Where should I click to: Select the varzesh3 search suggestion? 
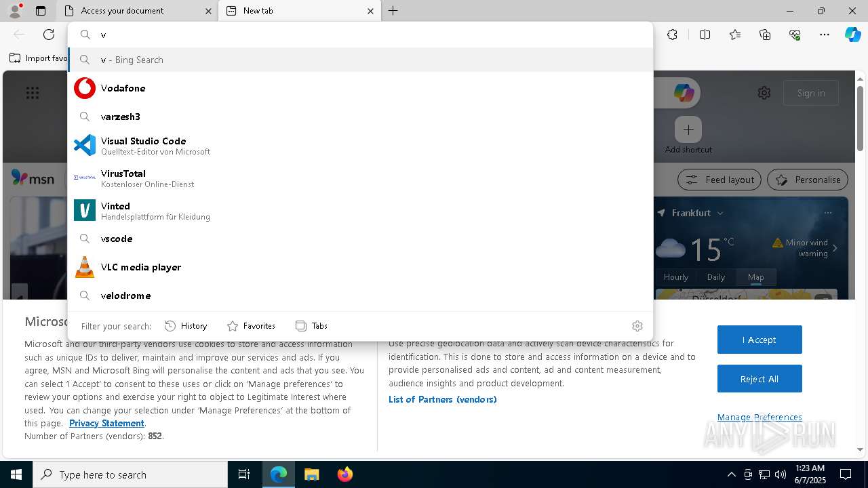tap(360, 117)
